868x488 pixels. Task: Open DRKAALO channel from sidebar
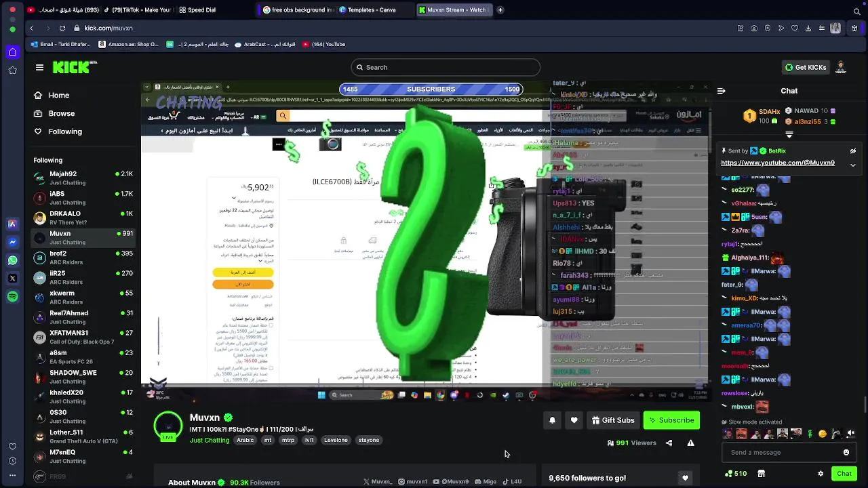tap(84, 218)
